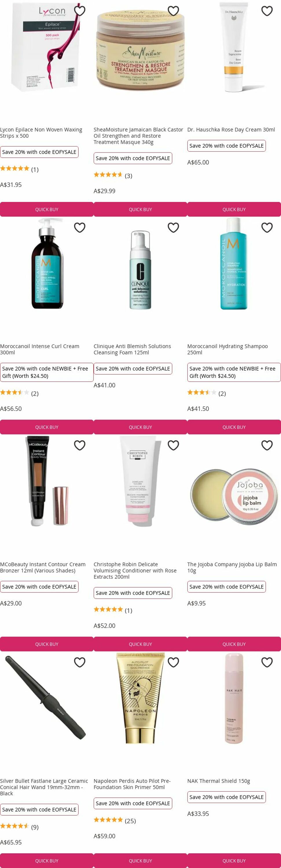Add Jojoba Lip Balm to wishlist
Screen dimensions: 281x868
click(x=267, y=445)
